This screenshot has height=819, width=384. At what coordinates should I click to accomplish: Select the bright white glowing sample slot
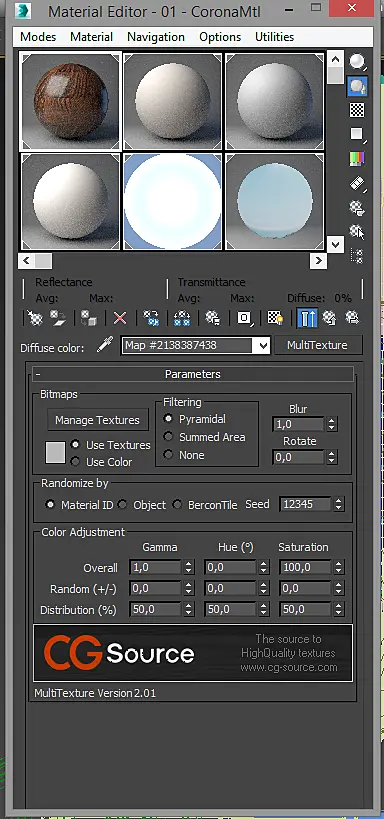tap(173, 201)
